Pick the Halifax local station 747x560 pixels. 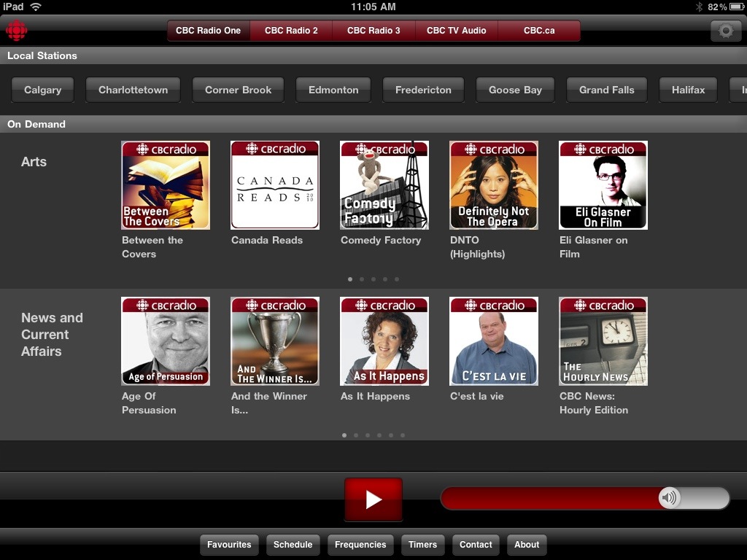click(689, 90)
